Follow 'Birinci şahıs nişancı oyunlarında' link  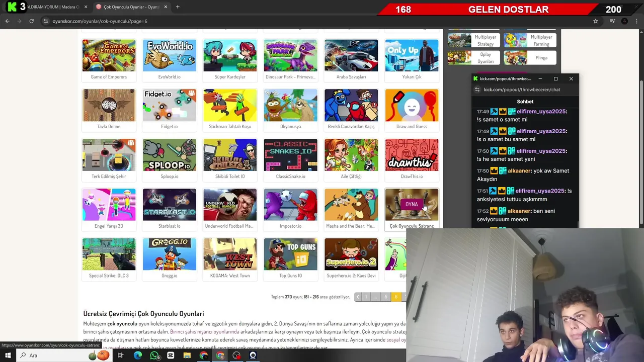point(205,332)
